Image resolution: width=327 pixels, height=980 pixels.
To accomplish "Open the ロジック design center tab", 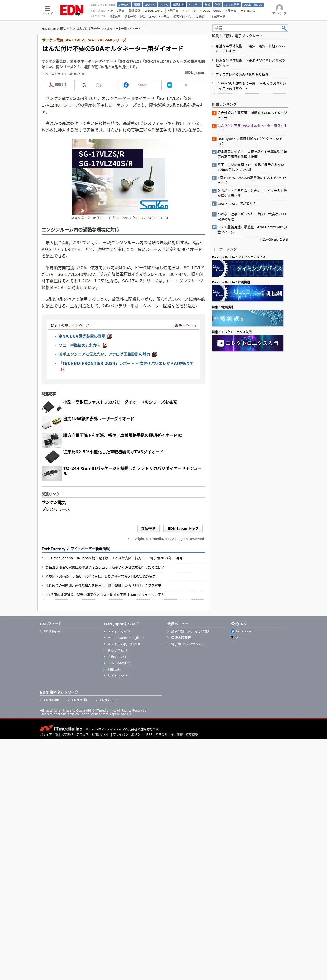I will coord(150,5).
